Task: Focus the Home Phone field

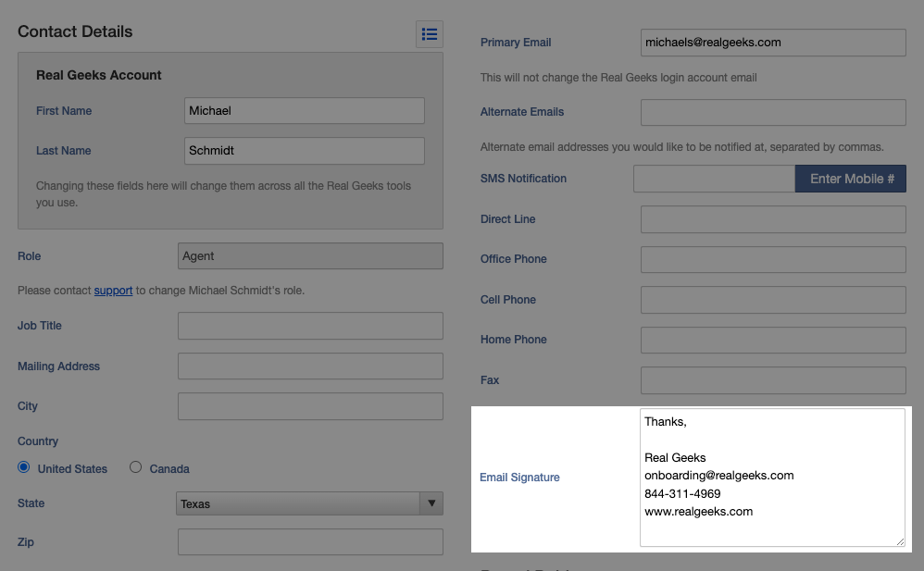Action: (x=773, y=340)
